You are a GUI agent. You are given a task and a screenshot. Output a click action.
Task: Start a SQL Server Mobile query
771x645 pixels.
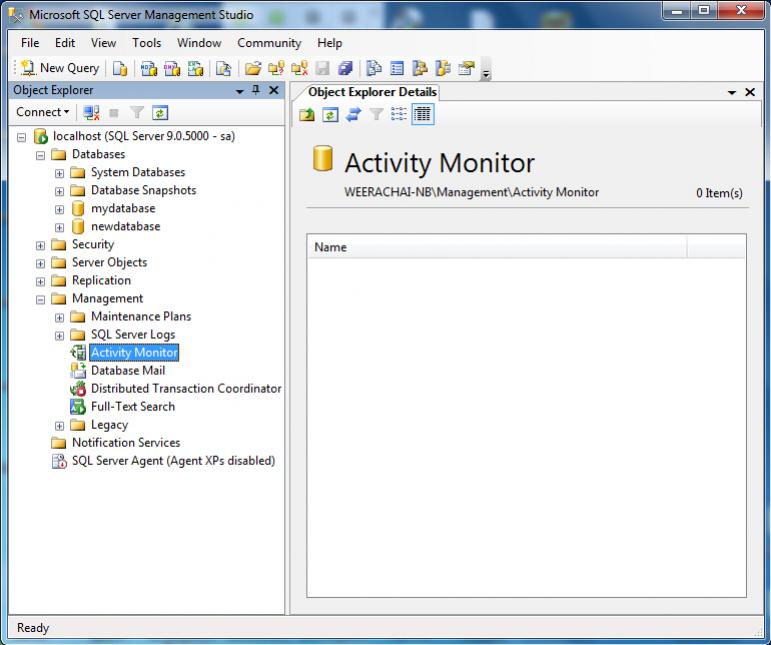click(223, 68)
